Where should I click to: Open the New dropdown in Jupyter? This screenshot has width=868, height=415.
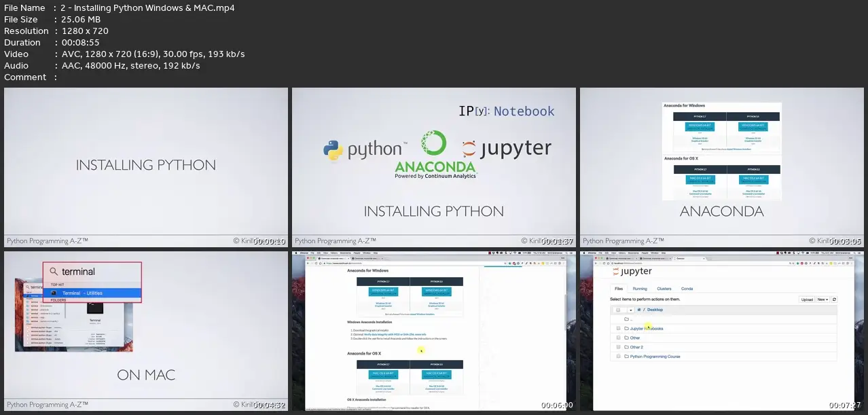822,299
